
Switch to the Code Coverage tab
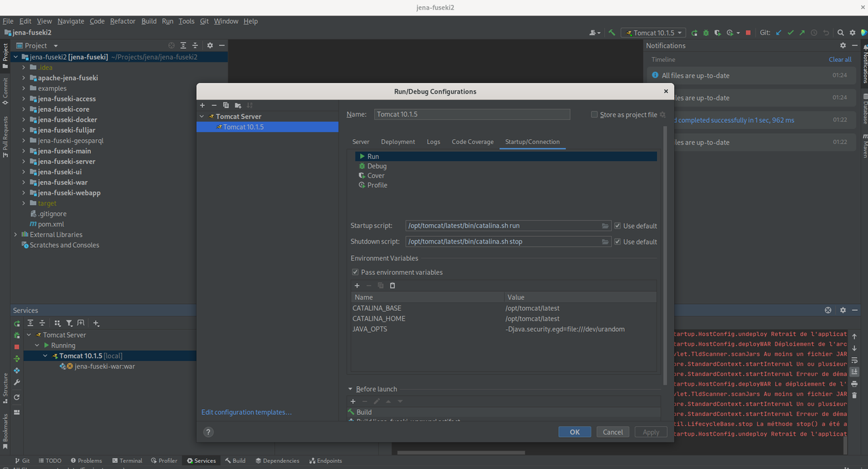pos(473,142)
